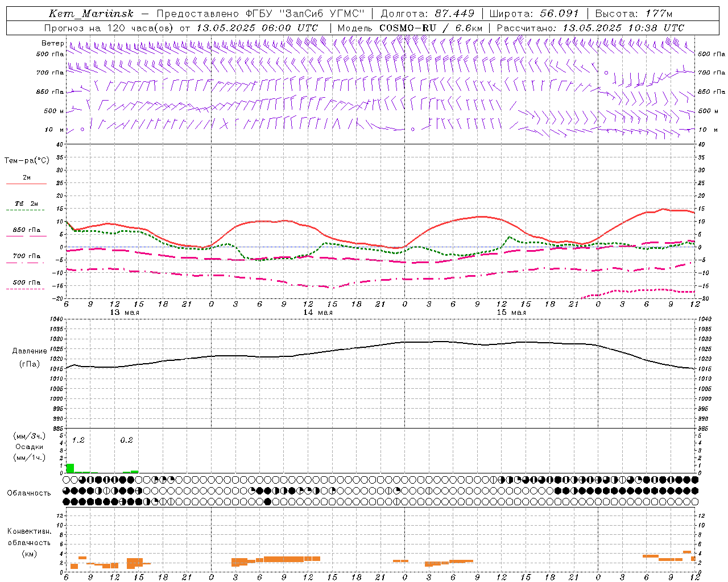Click the '(км)' unit under convective cloudiness
This screenshot has width=728, height=582.
click(x=30, y=554)
